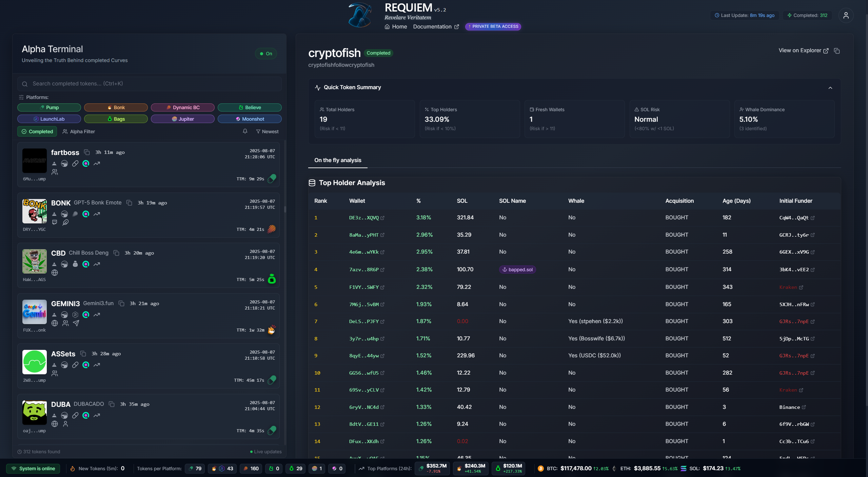Click the Twitch icon on the BONK card

pos(55,222)
